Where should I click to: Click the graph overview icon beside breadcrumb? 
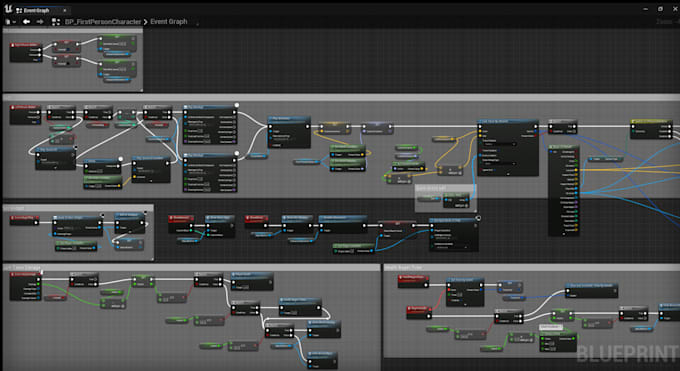point(56,22)
